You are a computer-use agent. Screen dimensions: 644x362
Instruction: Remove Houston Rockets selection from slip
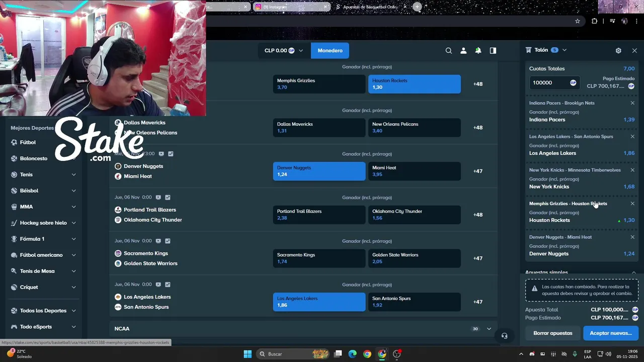632,204
